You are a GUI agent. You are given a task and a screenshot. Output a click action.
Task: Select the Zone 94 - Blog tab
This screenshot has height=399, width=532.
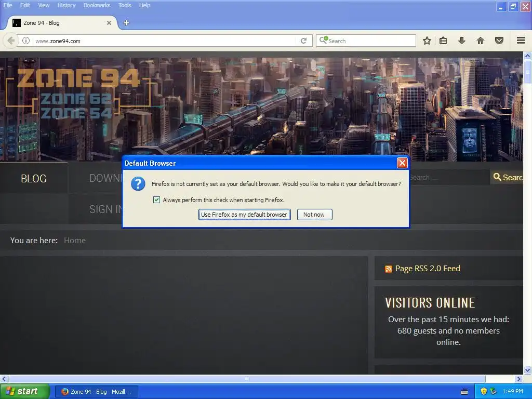tap(61, 23)
